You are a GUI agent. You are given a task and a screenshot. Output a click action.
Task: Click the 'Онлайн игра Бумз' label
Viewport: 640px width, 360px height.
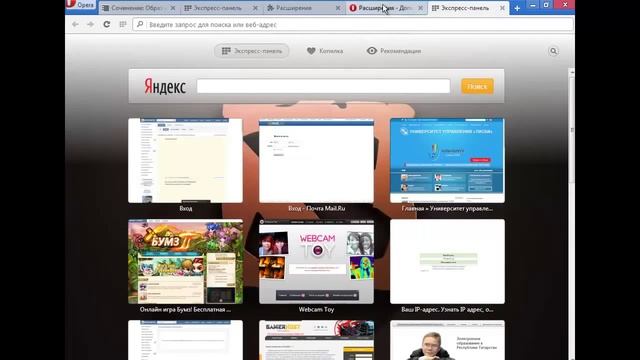point(185,309)
